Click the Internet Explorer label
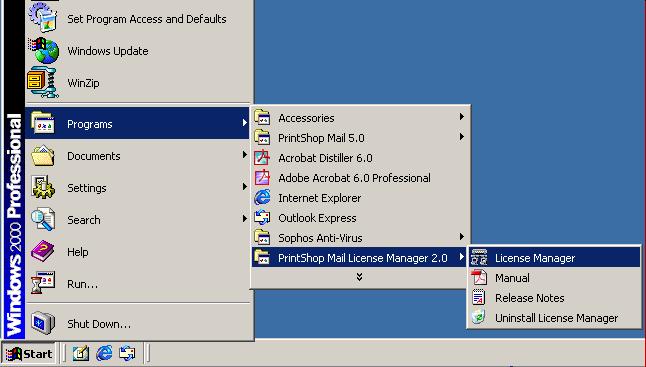The image size is (646, 367). 320,198
